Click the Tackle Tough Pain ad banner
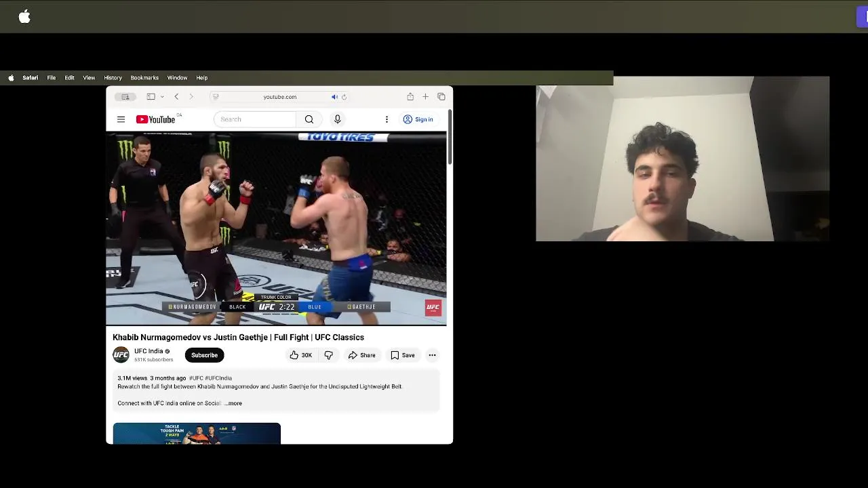Screen dimensions: 868x488 click(197, 434)
